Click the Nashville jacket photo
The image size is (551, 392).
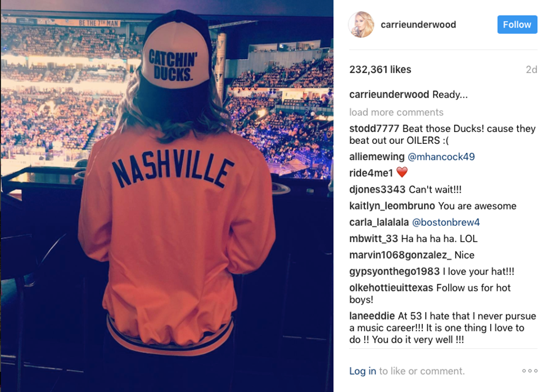pyautogui.click(x=167, y=196)
